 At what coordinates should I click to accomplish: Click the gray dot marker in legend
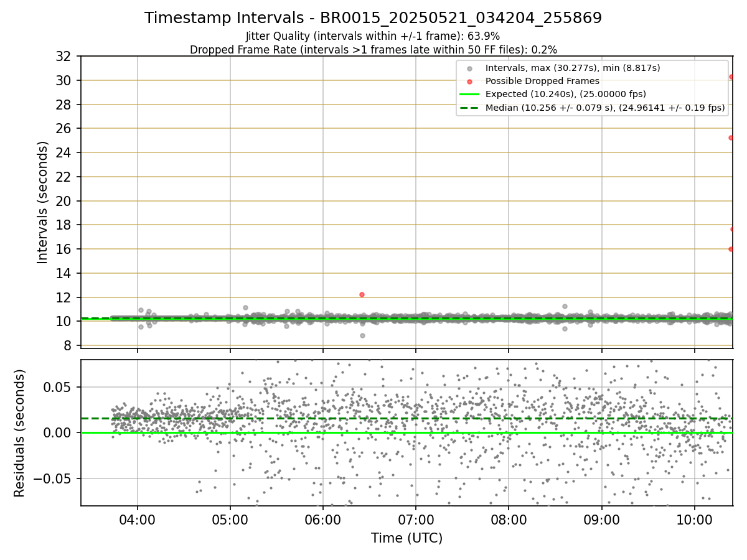click(x=469, y=68)
